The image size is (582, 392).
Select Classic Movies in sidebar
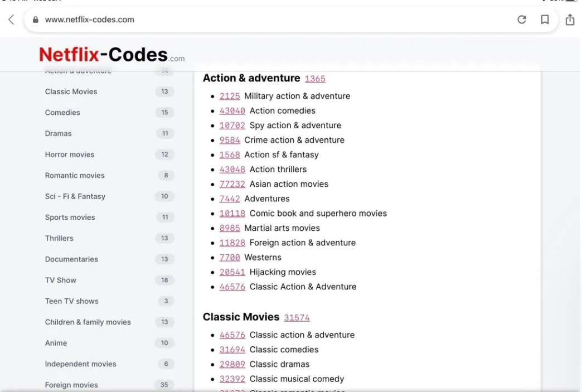click(x=71, y=91)
